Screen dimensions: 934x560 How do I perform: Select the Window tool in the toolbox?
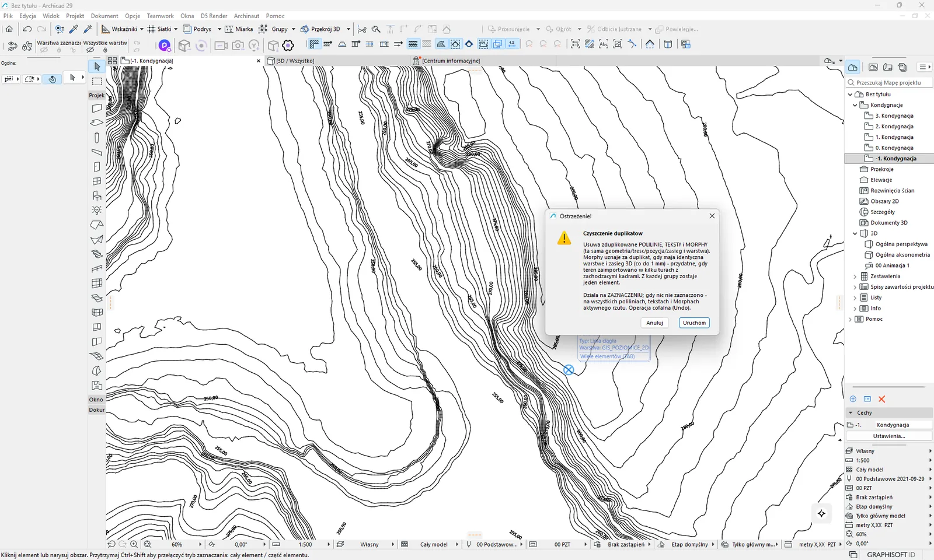click(97, 181)
